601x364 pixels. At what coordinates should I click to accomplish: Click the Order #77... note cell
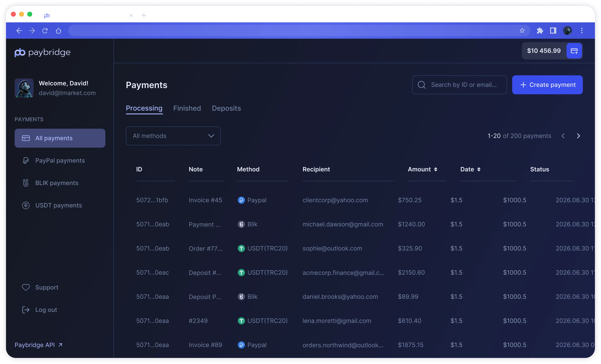click(x=205, y=249)
